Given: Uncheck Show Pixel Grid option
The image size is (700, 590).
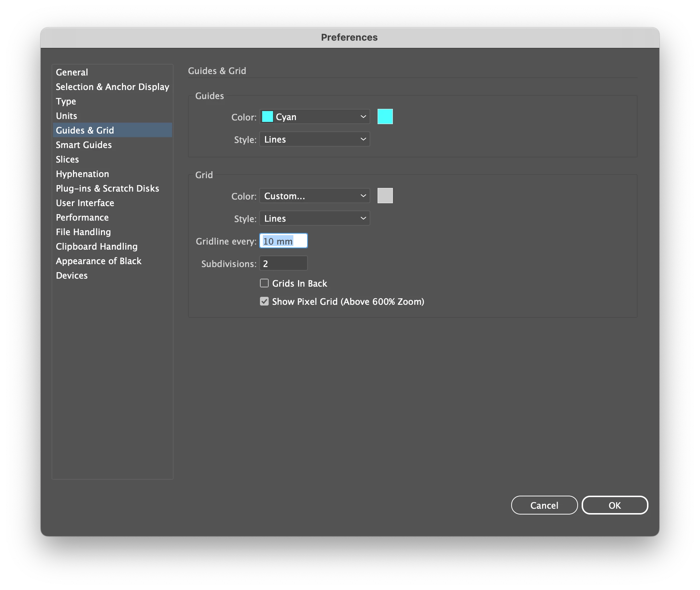Looking at the screenshot, I should [x=264, y=301].
